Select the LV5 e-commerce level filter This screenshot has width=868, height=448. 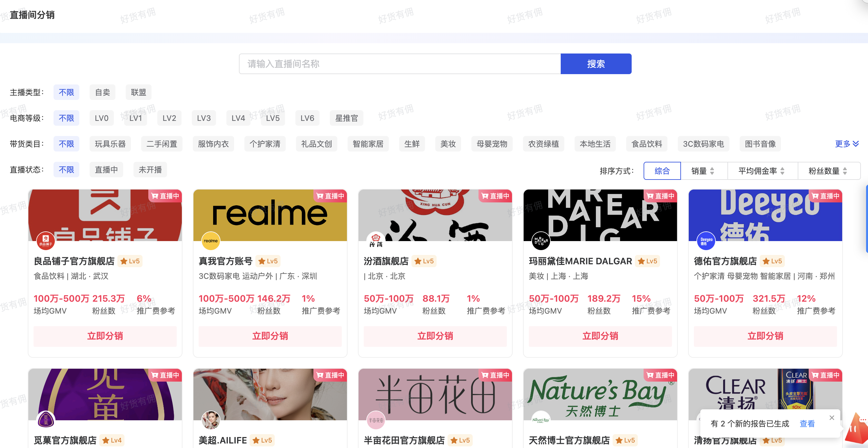tap(272, 118)
